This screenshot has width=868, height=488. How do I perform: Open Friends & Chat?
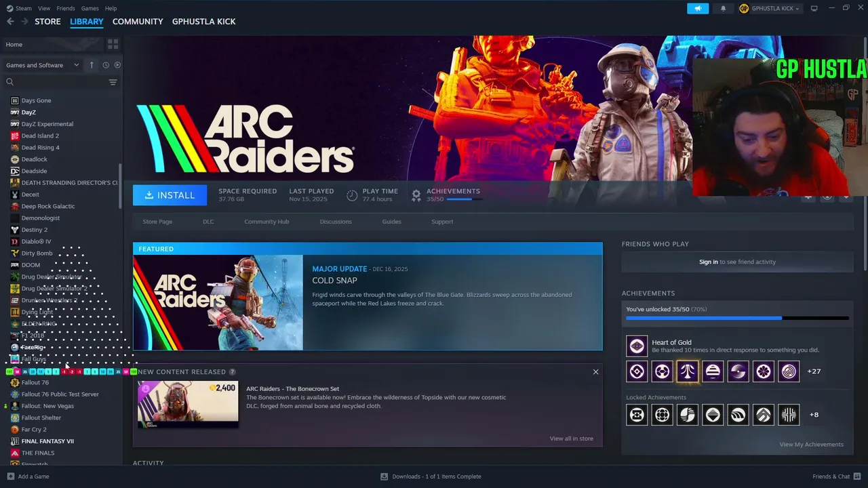(837, 476)
